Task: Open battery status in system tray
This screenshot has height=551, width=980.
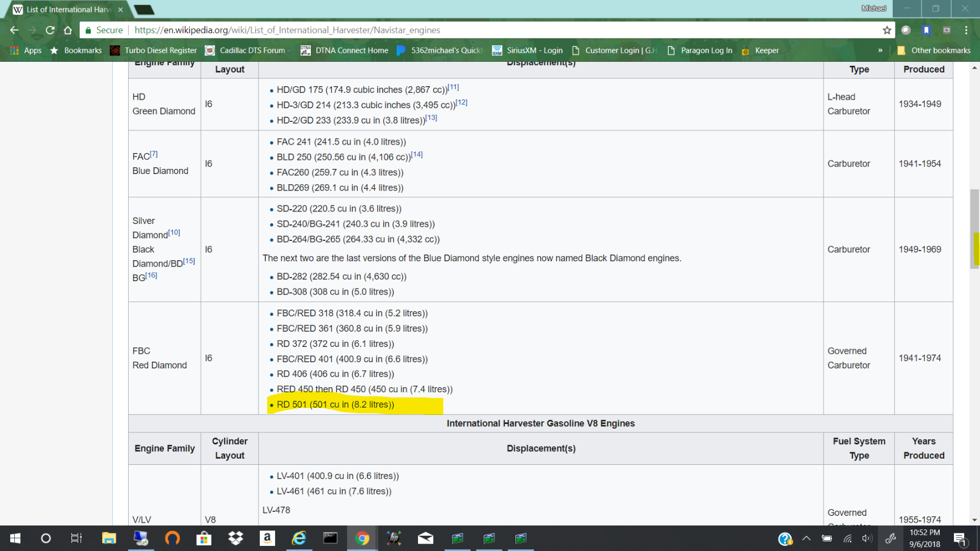Action: (827, 539)
